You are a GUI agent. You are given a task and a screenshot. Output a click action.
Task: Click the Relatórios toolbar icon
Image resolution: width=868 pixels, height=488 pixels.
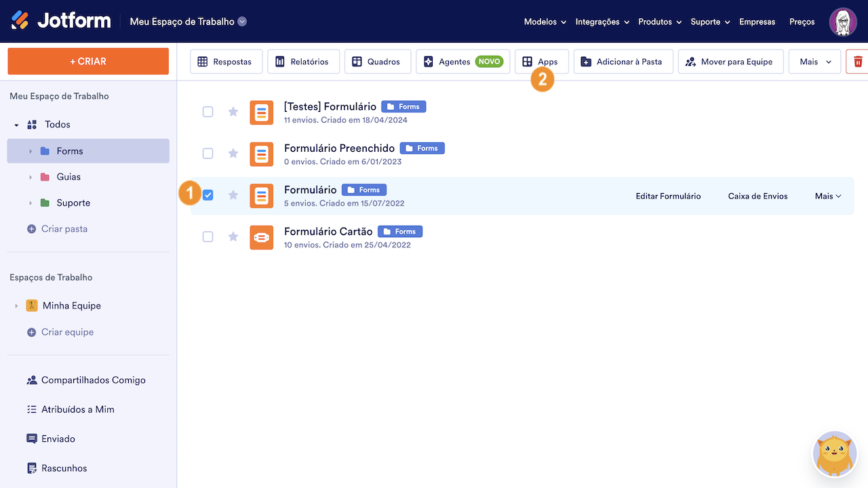(x=304, y=61)
